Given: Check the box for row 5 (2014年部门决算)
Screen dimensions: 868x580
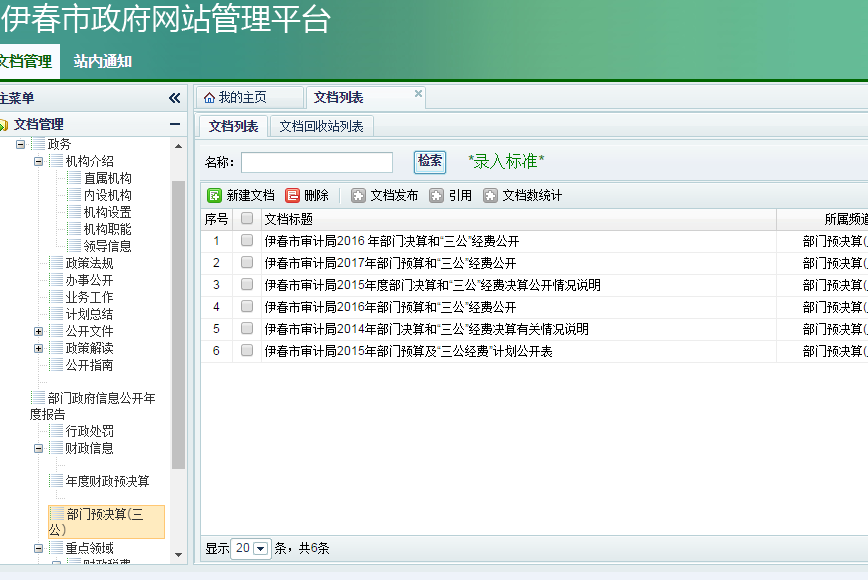Looking at the screenshot, I should (x=247, y=329).
